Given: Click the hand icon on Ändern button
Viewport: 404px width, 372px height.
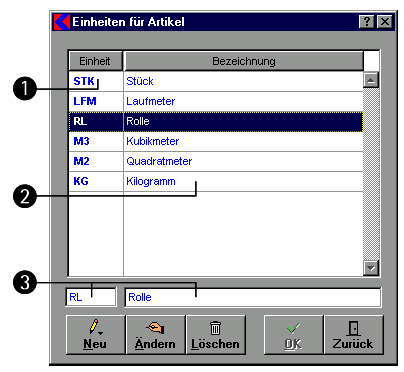Looking at the screenshot, I should 155,327.
